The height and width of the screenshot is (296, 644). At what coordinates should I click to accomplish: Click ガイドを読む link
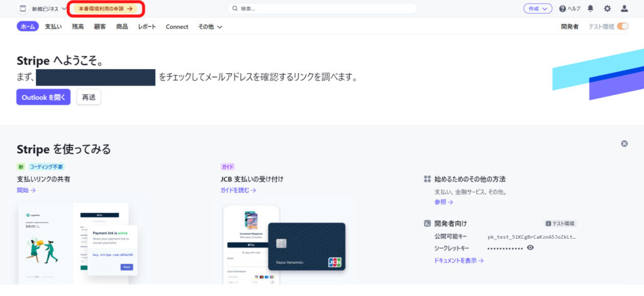click(238, 190)
